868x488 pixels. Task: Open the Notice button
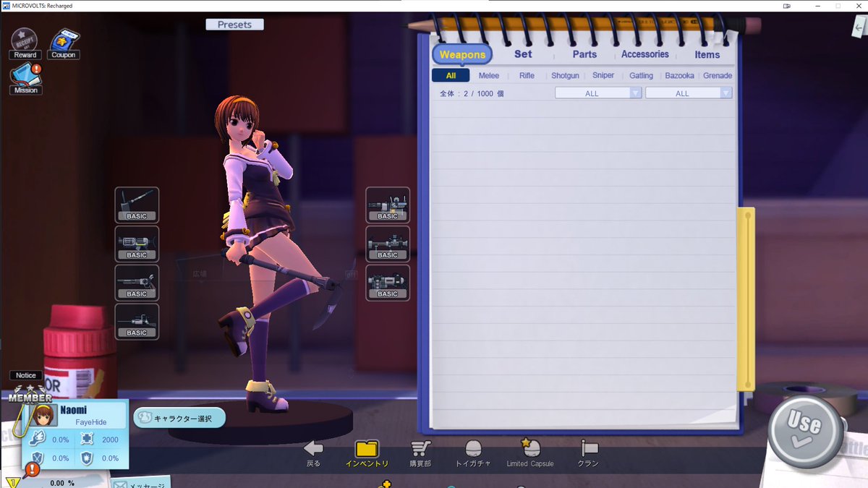point(26,375)
